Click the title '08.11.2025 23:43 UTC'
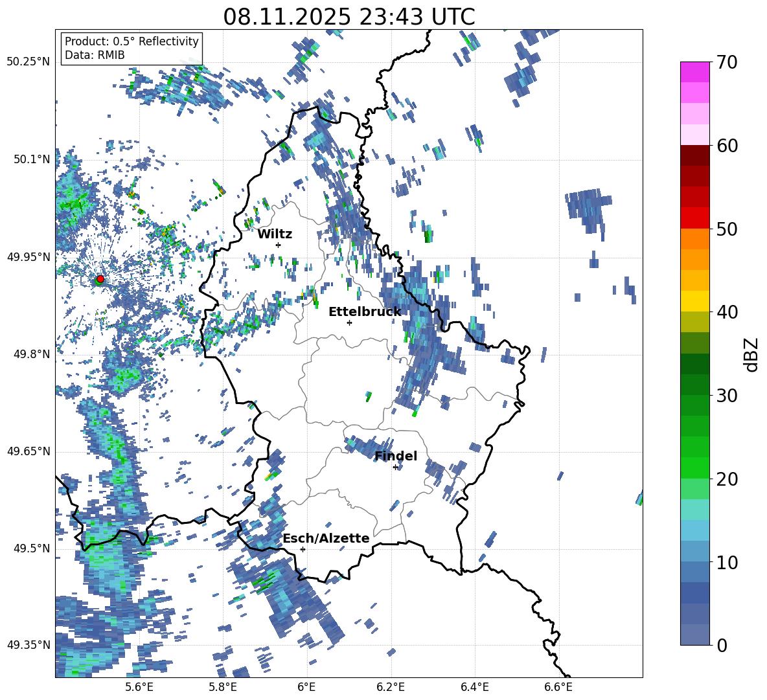This screenshot has height=700, width=767. [x=349, y=17]
